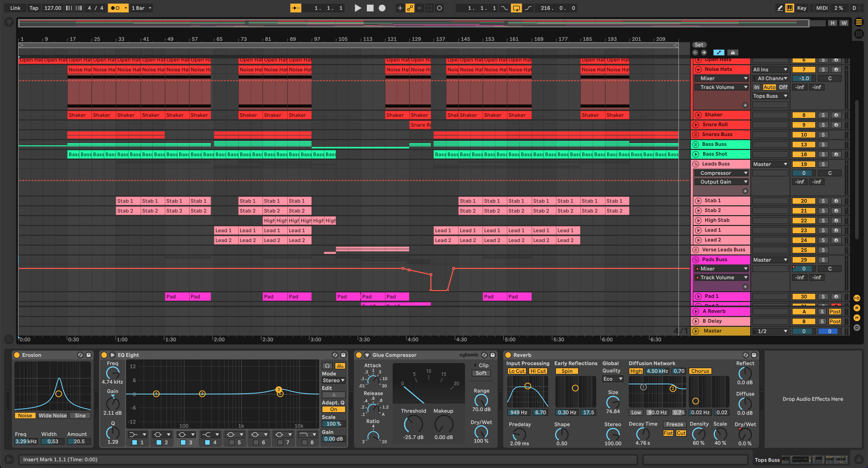Open the Reverb Eco quality dropdown
868x468 pixels.
(613, 379)
